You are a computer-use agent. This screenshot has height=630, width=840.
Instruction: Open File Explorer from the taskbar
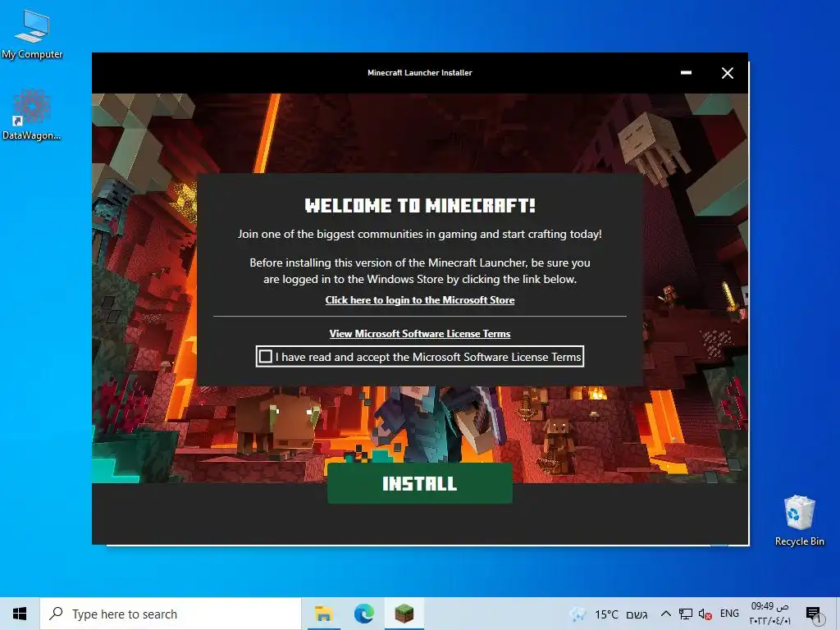323,614
